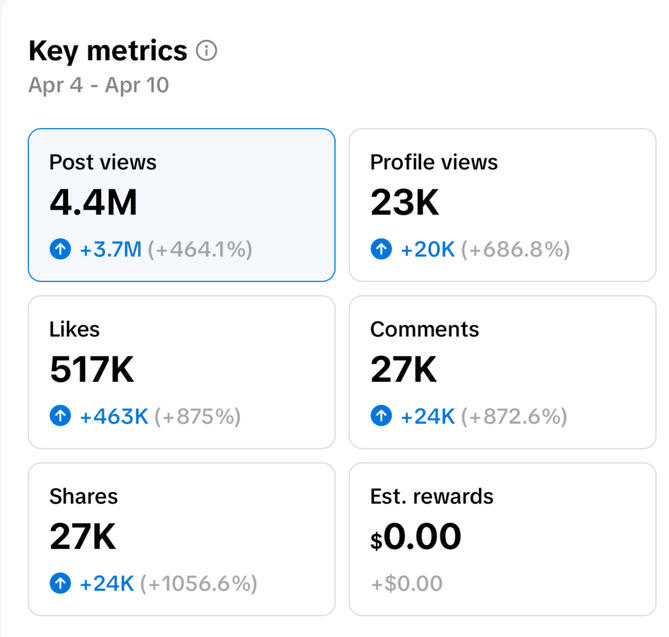Click the $0.00 estimated rewards value

click(416, 537)
